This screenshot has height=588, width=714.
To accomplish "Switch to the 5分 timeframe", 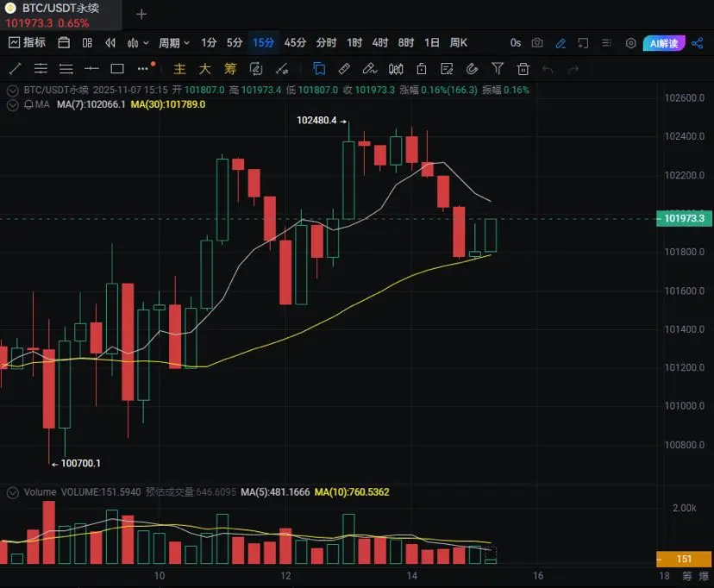I will point(235,43).
